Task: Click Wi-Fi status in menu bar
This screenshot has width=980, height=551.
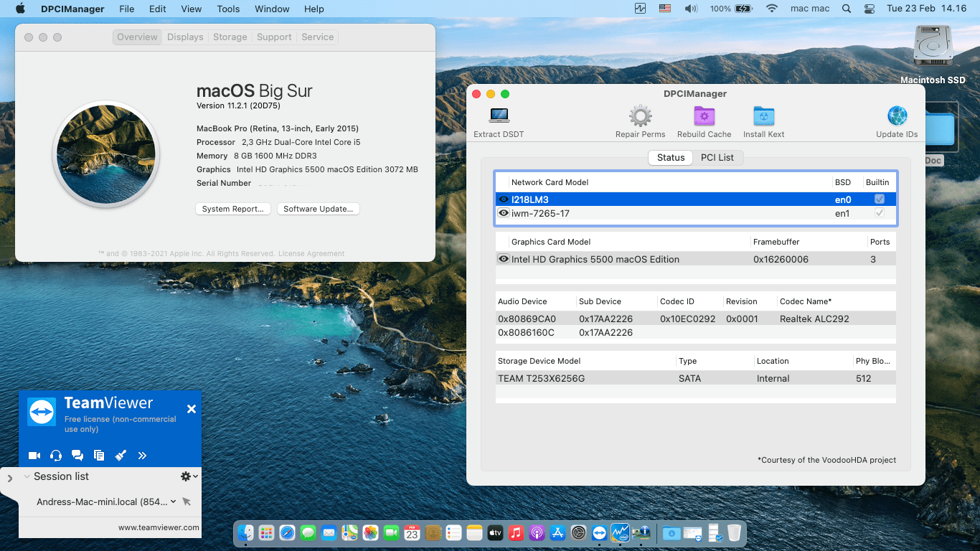Action: (772, 9)
